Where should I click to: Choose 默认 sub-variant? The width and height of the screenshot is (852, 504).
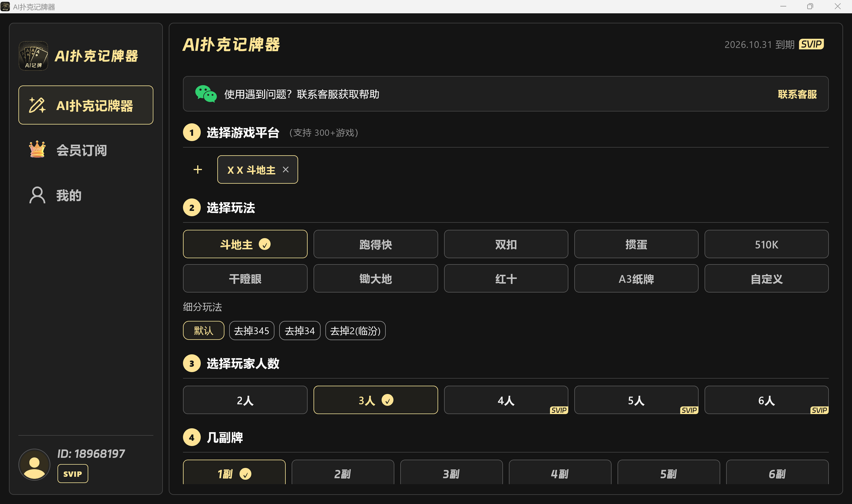coord(204,330)
